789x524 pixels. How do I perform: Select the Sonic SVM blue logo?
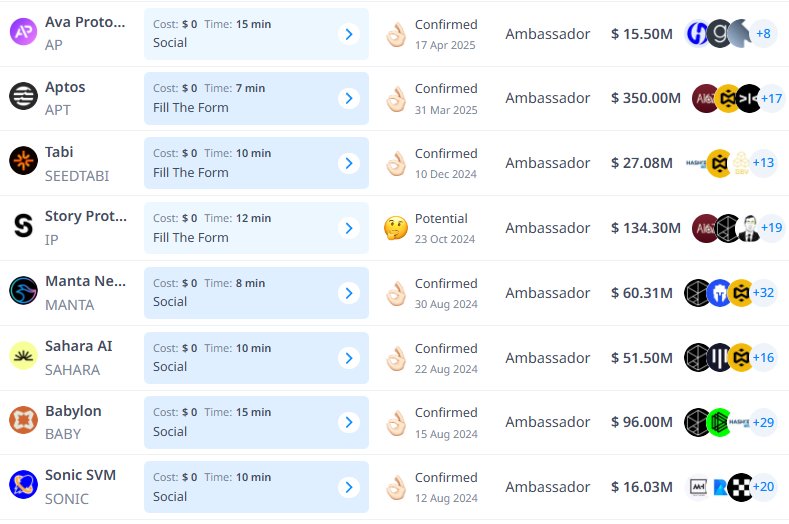(x=23, y=485)
